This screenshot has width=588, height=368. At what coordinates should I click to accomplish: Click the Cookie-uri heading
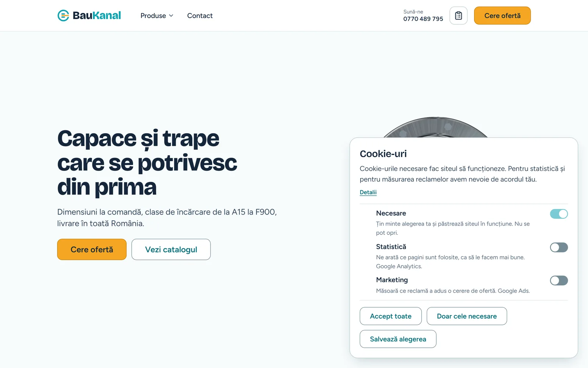tap(383, 154)
